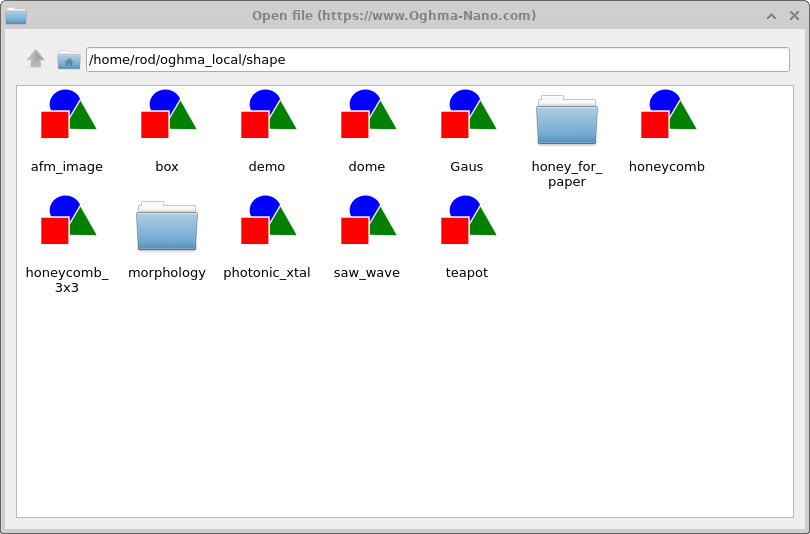The height and width of the screenshot is (534, 810).
Task: Pick the honeycomb_3x3 shape icon
Action: click(67, 221)
